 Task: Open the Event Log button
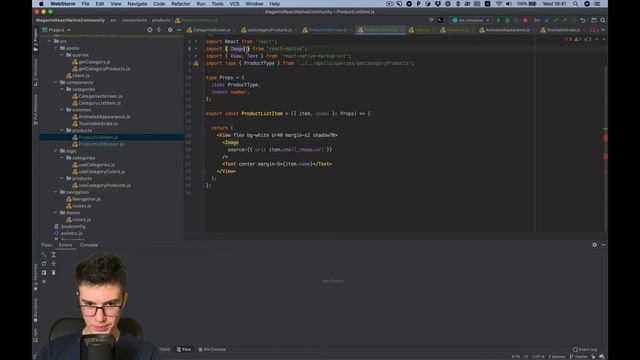pyautogui.click(x=585, y=349)
